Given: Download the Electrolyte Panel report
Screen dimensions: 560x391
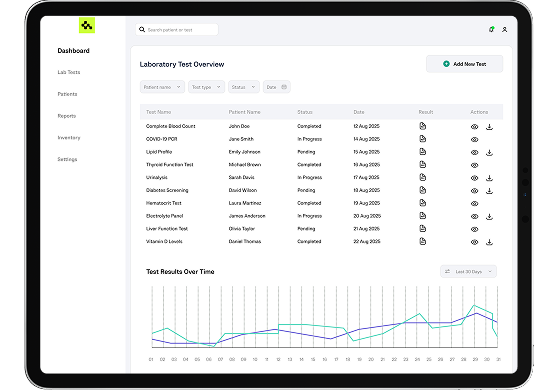Looking at the screenshot, I should pyautogui.click(x=489, y=216).
